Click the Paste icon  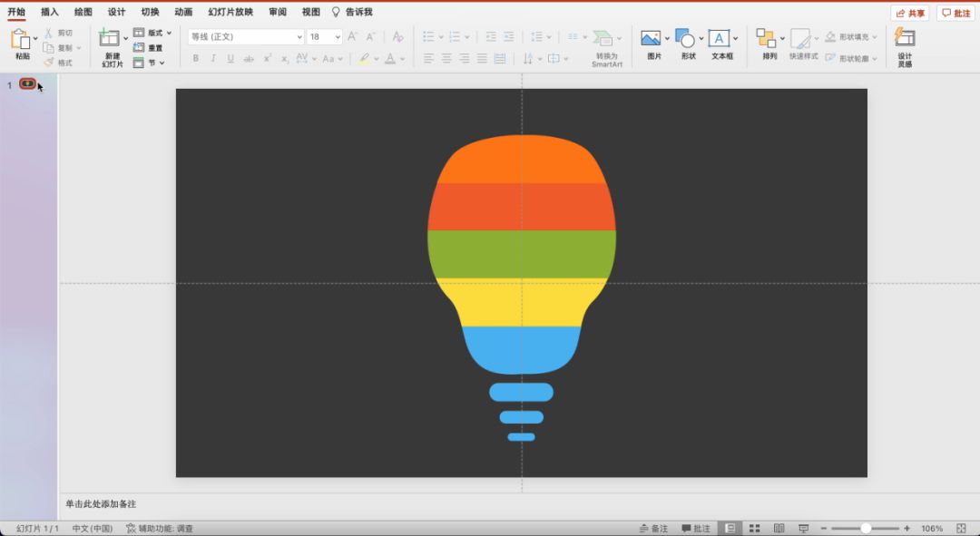click(x=21, y=39)
